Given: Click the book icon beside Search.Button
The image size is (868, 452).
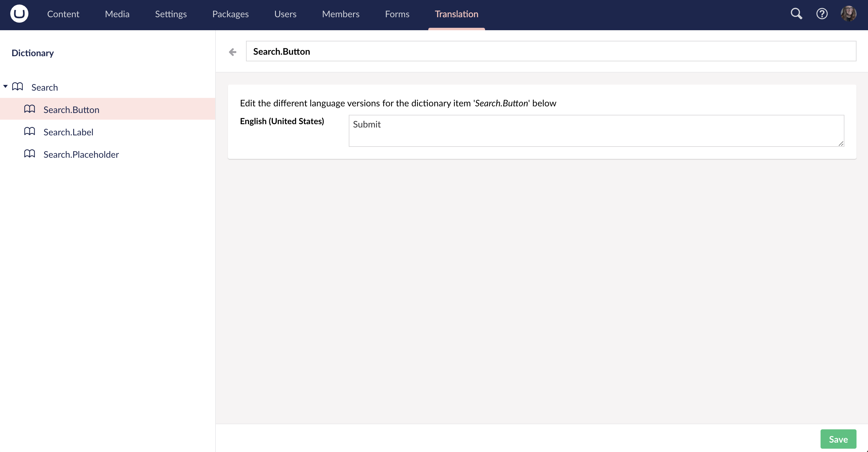Looking at the screenshot, I should [x=30, y=109].
